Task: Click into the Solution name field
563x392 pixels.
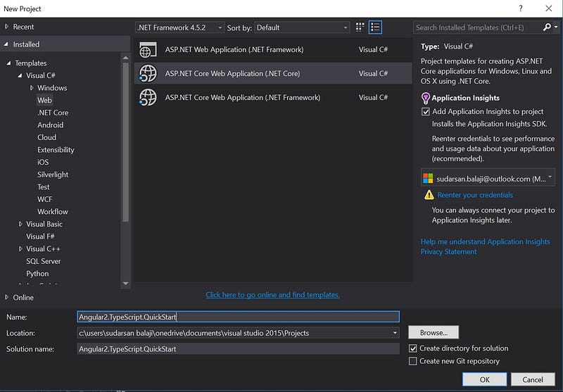Action: (x=238, y=349)
